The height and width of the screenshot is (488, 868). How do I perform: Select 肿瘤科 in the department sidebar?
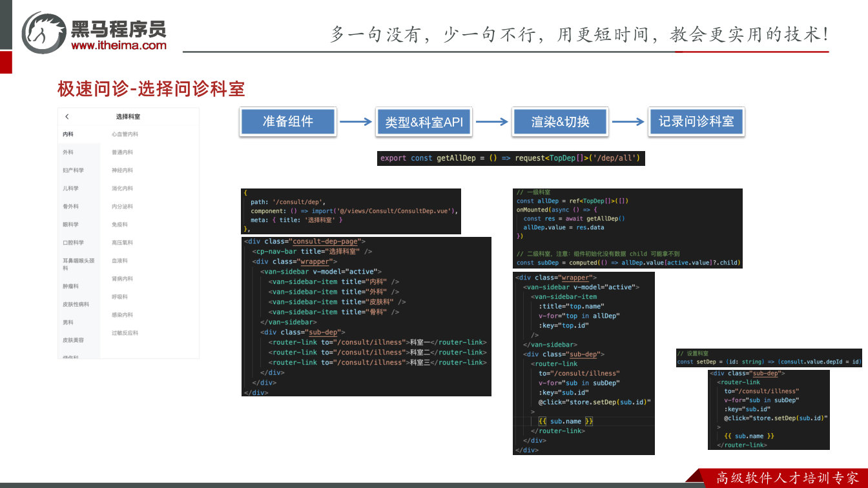click(70, 286)
